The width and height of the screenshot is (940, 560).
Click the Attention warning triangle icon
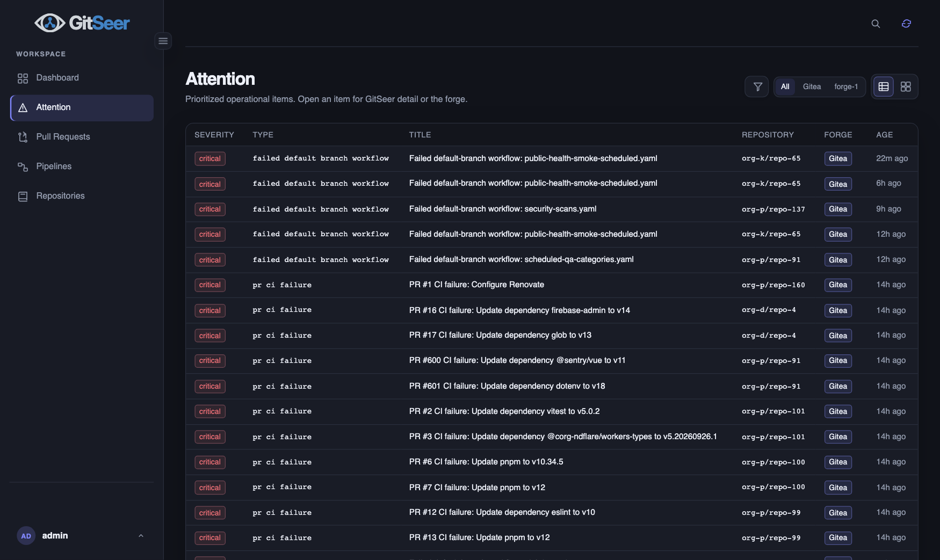(x=23, y=108)
